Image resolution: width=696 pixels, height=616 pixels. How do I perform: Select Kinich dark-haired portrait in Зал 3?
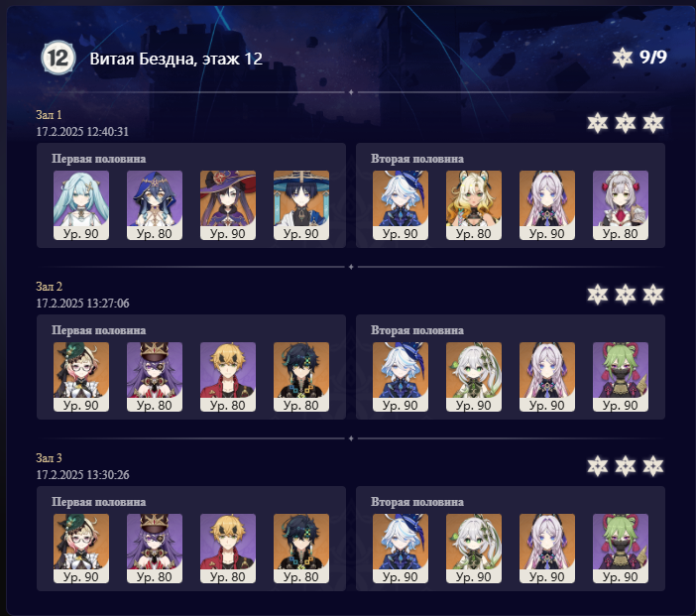301,549
